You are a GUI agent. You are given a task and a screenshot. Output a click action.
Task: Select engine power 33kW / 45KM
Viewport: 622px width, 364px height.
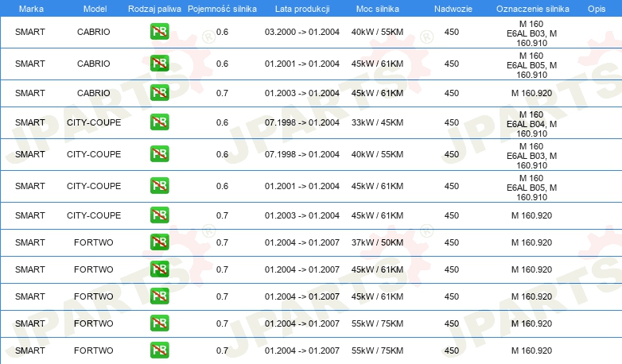pyautogui.click(x=377, y=122)
